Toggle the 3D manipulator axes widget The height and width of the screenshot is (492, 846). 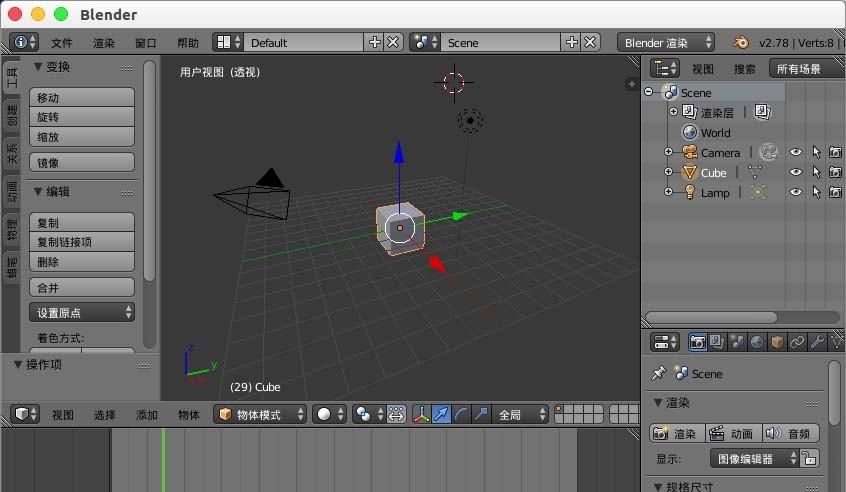(x=421, y=414)
